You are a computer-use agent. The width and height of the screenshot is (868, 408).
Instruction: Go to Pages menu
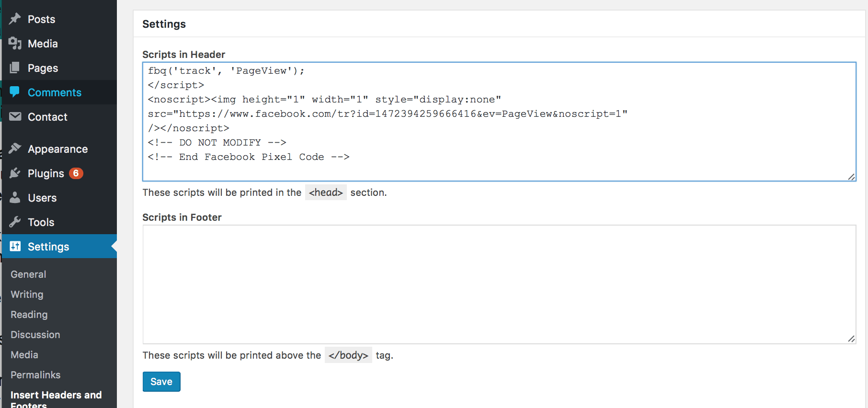[59, 68]
